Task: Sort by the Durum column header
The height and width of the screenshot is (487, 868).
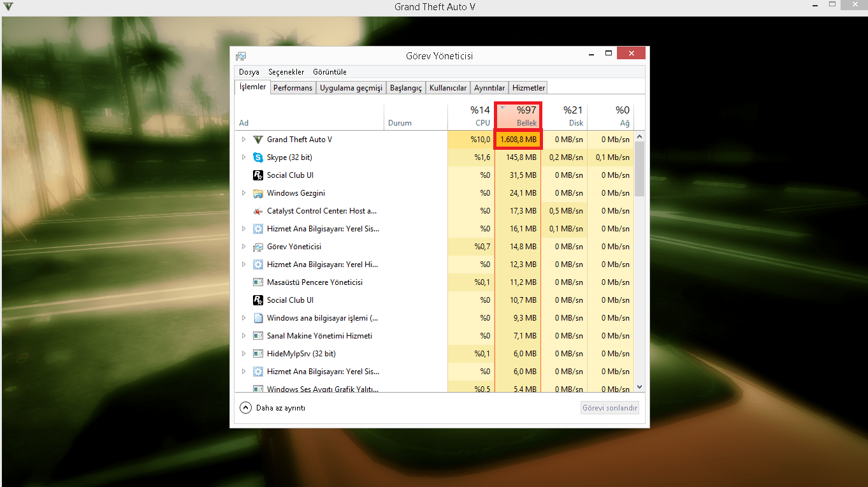Action: tap(416, 116)
